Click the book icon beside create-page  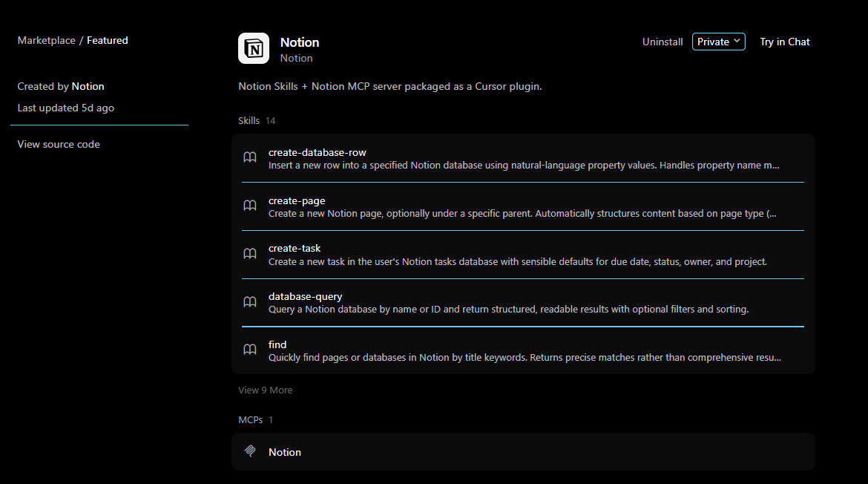(x=250, y=206)
